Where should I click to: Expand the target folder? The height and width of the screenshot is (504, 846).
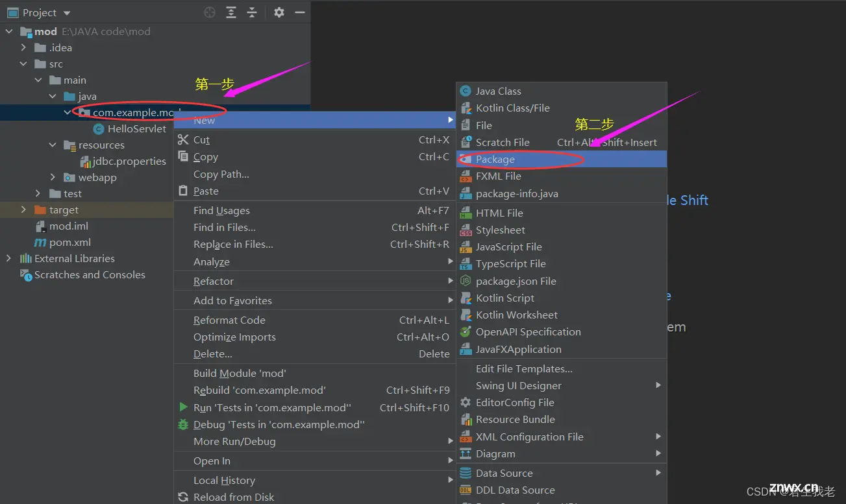click(x=24, y=210)
